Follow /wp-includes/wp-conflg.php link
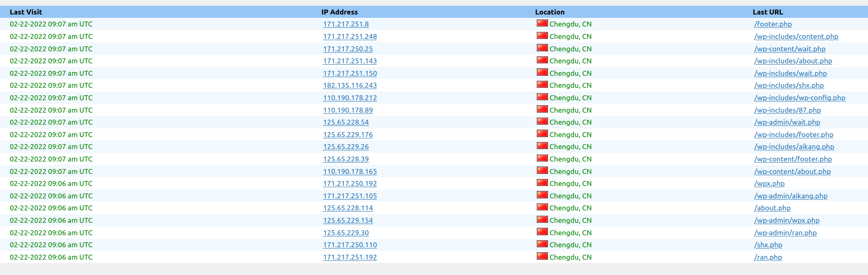The width and height of the screenshot is (868, 275). tap(800, 98)
